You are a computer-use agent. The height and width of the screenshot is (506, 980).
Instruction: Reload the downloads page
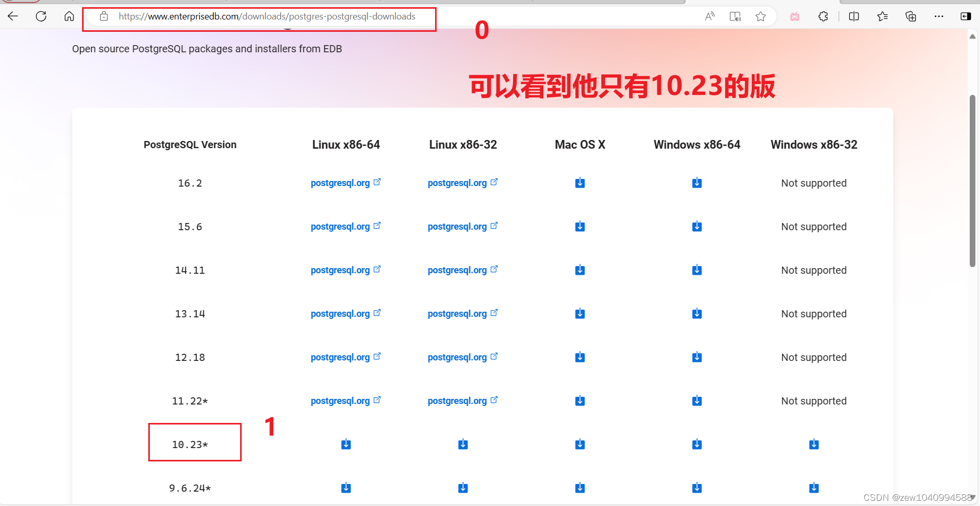pyautogui.click(x=41, y=16)
